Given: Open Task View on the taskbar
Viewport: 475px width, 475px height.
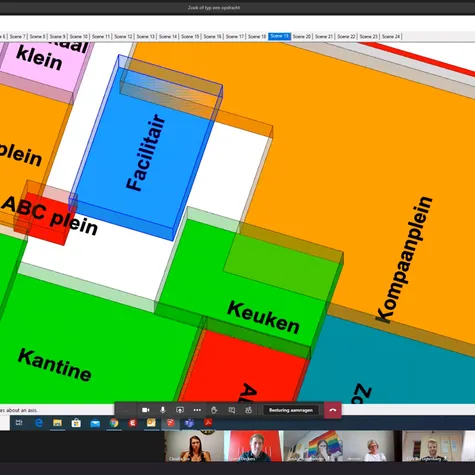Looking at the screenshot, I should coord(19,423).
